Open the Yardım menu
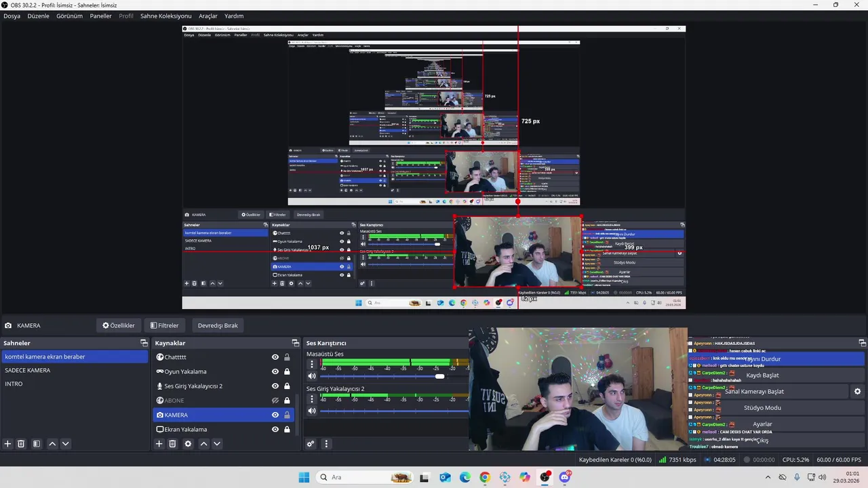868x488 pixels. 234,16
